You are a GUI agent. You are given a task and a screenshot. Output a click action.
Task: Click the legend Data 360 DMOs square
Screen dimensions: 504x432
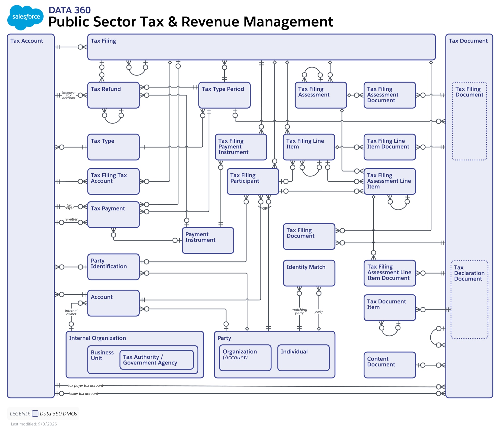[35, 413]
